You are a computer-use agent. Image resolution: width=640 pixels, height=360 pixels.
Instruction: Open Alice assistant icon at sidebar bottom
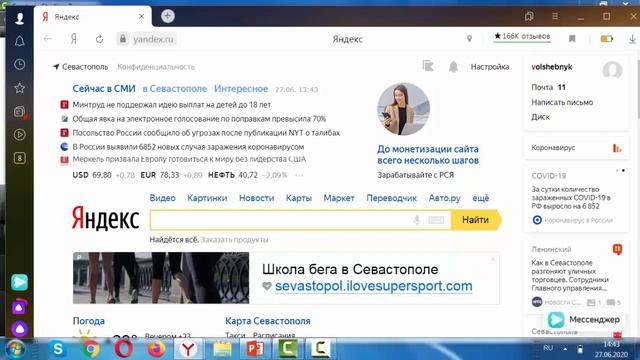click(19, 329)
